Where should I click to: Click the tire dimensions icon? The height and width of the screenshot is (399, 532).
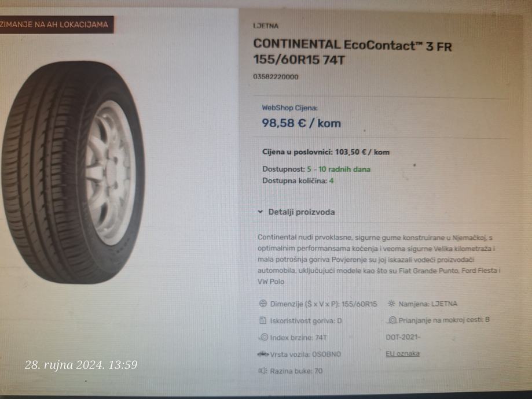tap(263, 304)
